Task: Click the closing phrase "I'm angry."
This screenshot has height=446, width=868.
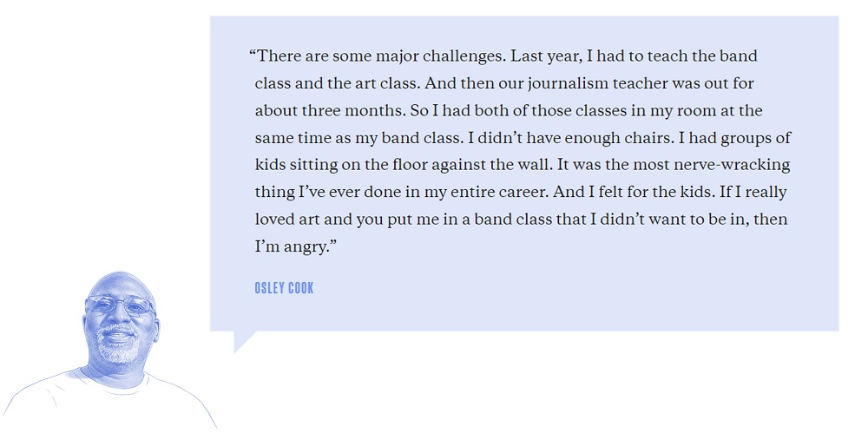Action: pos(295,246)
